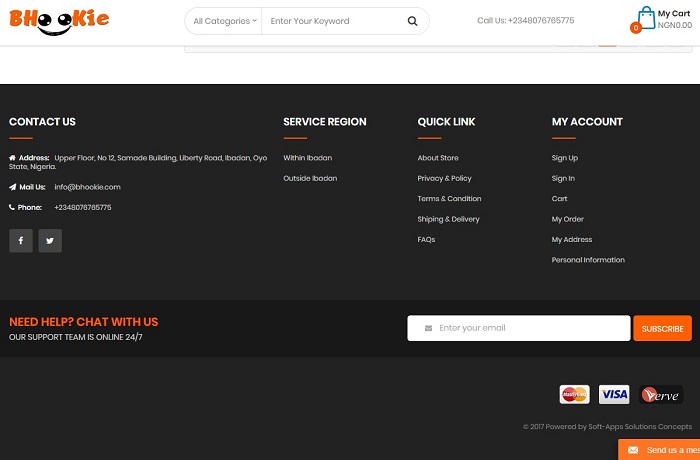The height and width of the screenshot is (460, 700).
Task: Open the About Store link
Action: pos(438,158)
